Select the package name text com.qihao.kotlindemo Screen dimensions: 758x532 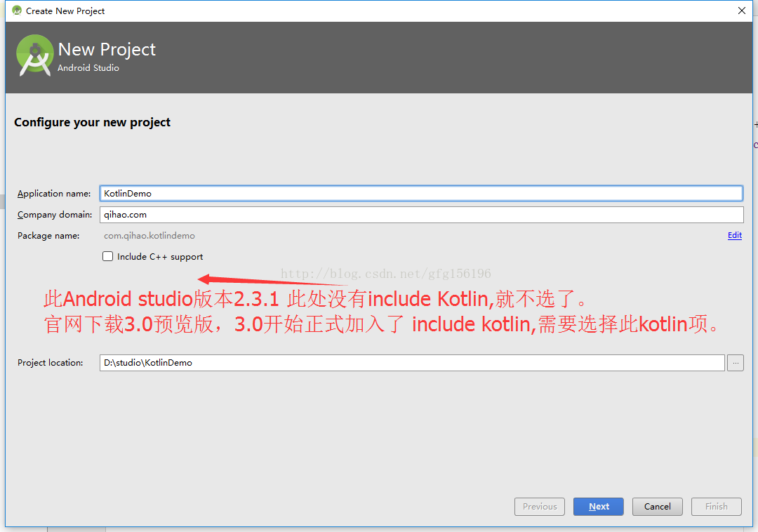(149, 236)
